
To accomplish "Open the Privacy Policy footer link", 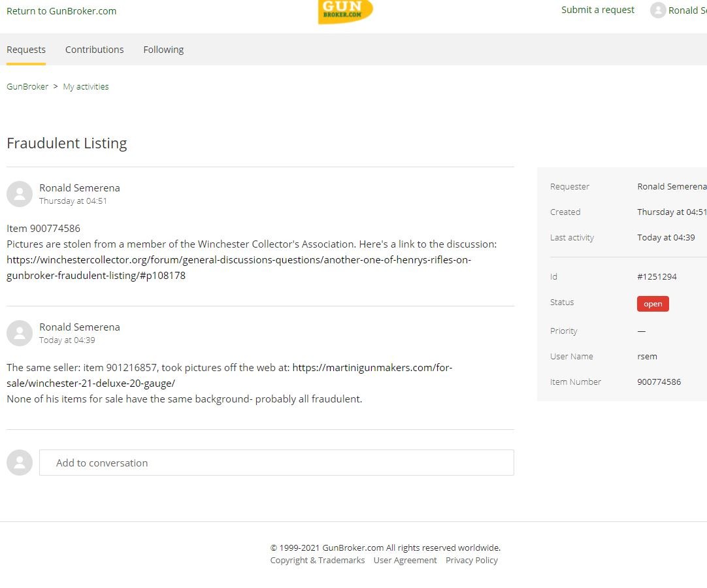I will (471, 561).
